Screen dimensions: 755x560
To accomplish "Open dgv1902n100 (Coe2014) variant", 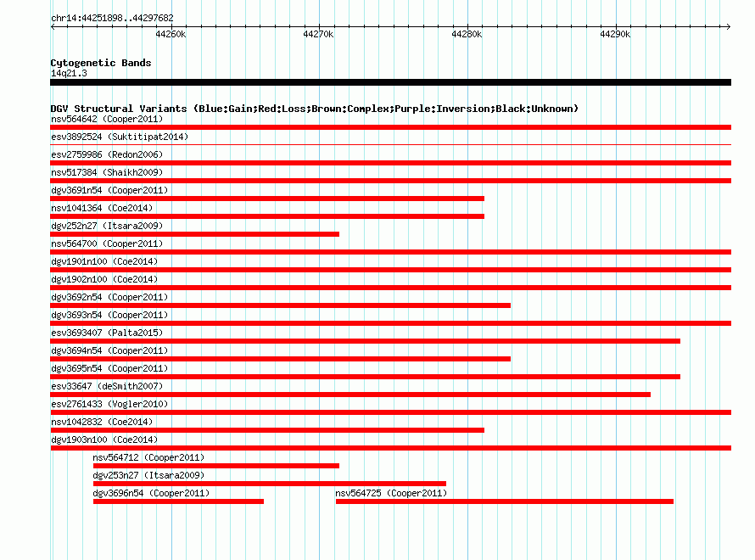I will click(x=104, y=279).
